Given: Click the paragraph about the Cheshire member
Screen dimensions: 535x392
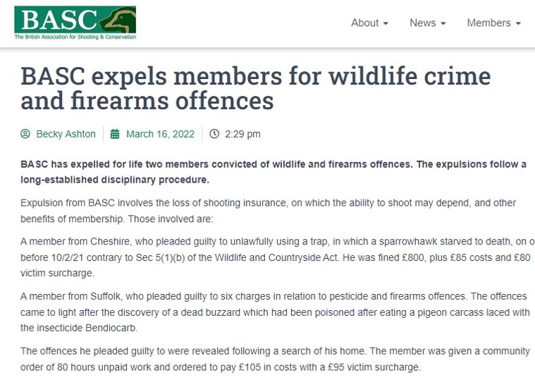Looking at the screenshot, I should click(x=275, y=257).
